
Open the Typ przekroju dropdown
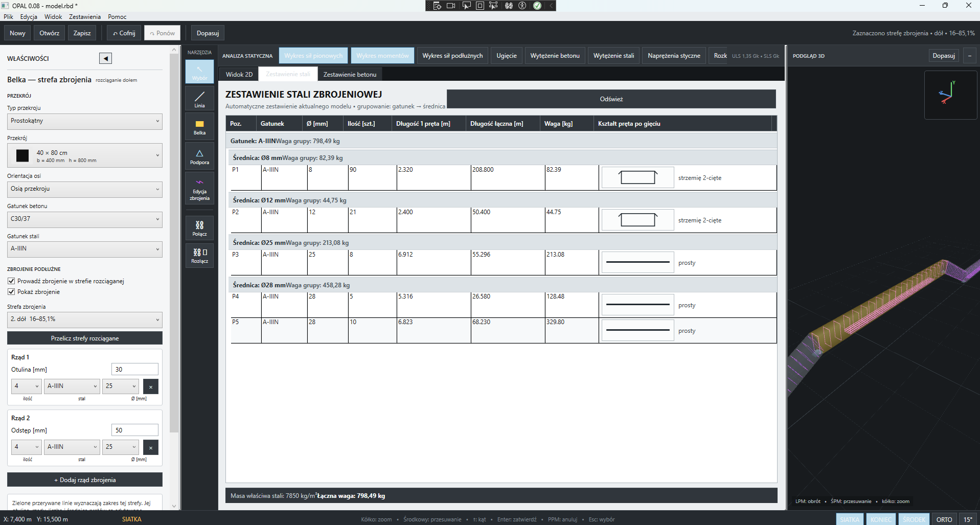[x=85, y=121]
